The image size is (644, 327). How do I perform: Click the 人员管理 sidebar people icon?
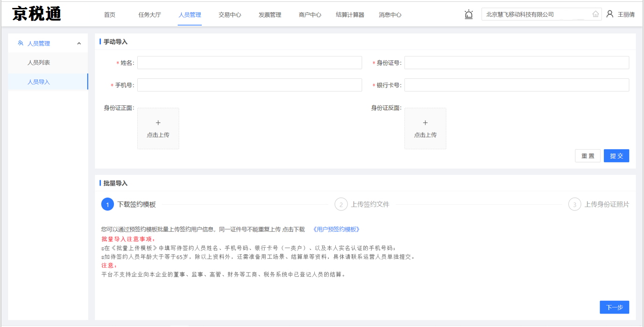point(21,43)
